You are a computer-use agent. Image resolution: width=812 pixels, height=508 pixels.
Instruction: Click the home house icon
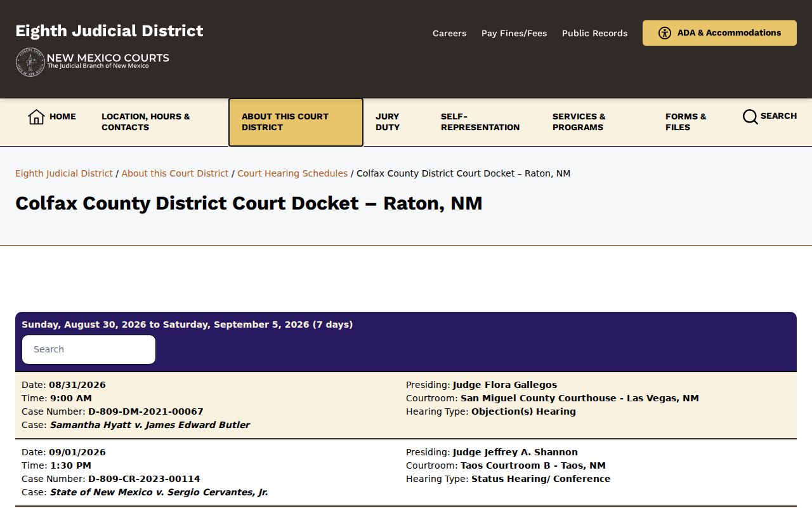point(36,117)
